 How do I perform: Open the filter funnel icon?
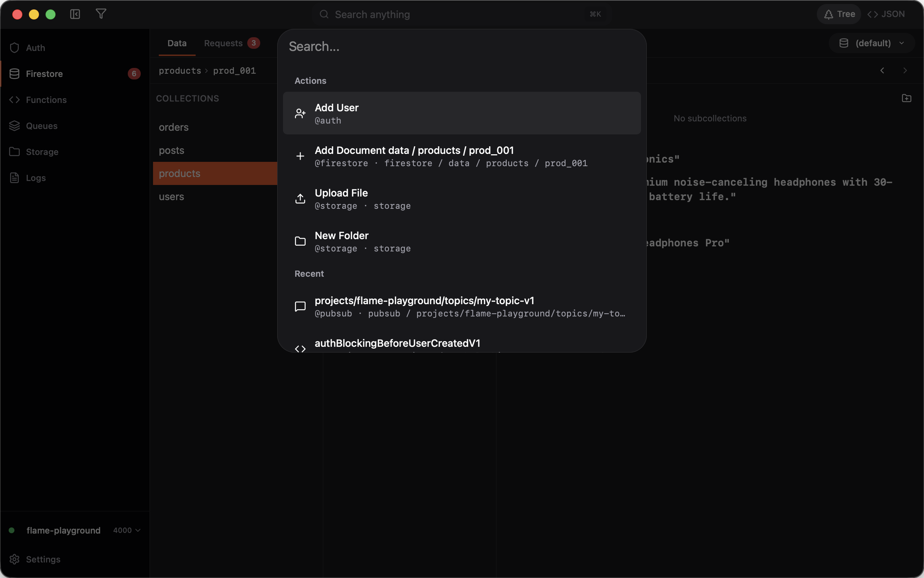point(101,14)
